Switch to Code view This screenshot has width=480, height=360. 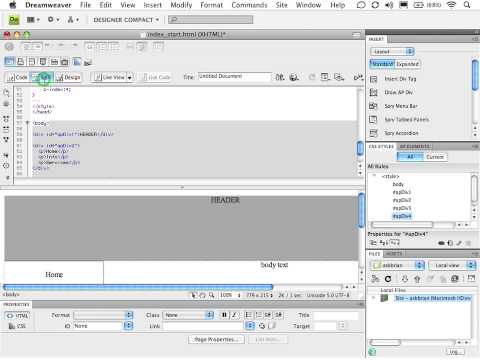point(17,77)
